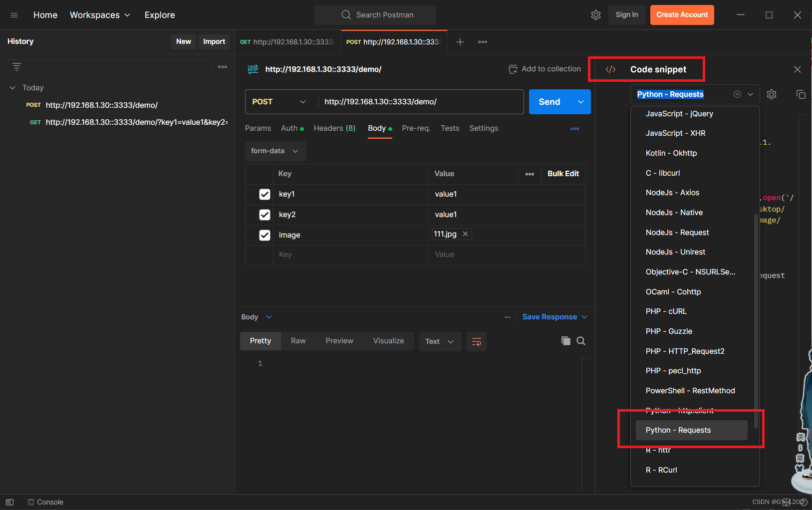Open the Workspaces dropdown
Viewport: 812px width, 510px height.
click(100, 15)
